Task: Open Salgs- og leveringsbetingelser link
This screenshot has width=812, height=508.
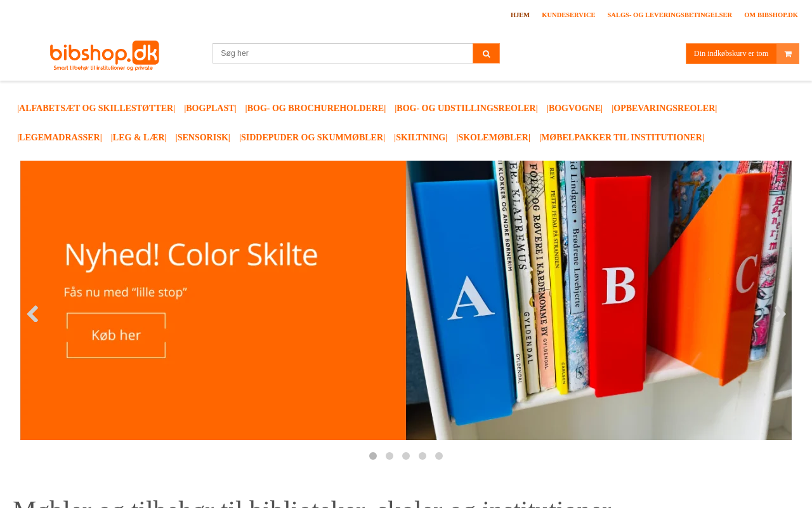Action: tap(669, 15)
